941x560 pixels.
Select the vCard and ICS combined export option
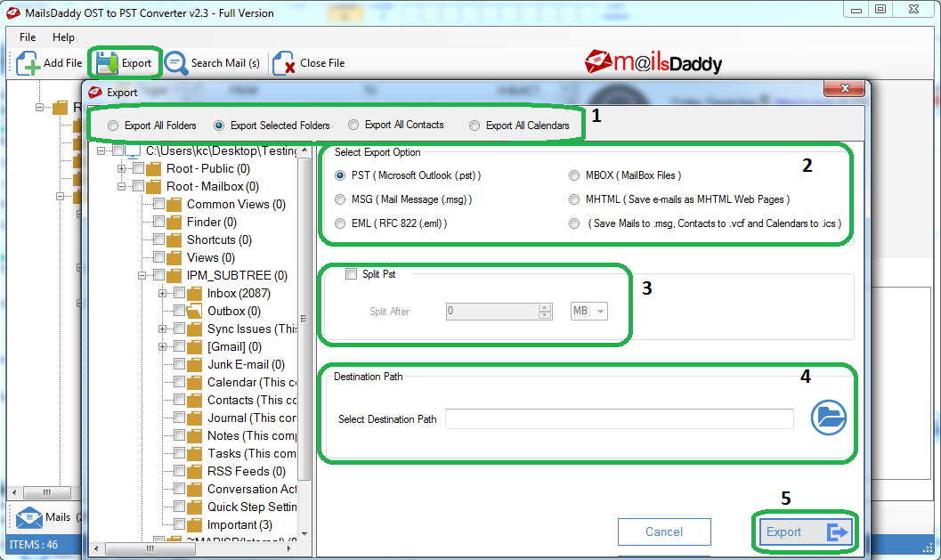click(x=574, y=223)
